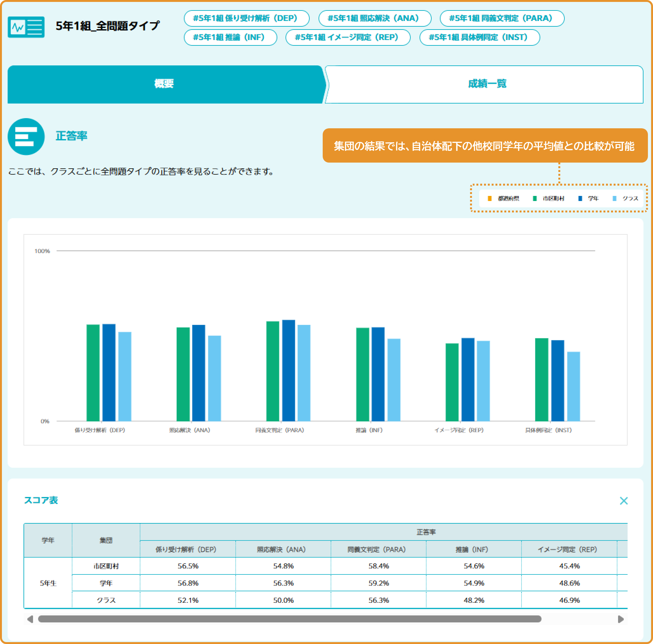The image size is (653, 644).
Task: Toggle the 市区町村 legend item
Action: click(x=548, y=198)
